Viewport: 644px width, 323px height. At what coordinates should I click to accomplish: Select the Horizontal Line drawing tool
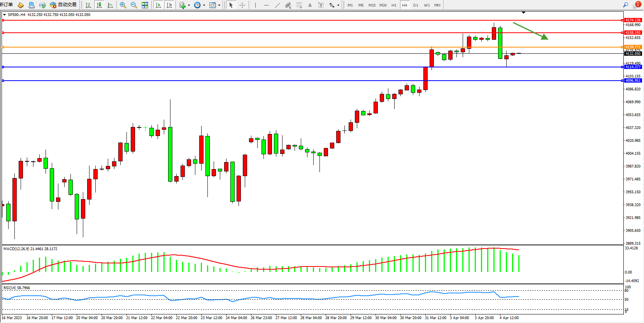[266, 5]
